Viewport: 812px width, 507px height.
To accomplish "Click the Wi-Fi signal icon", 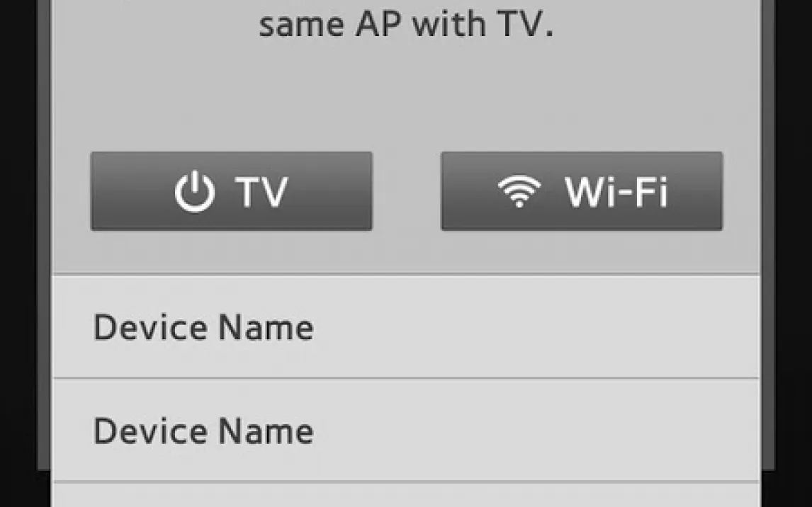I will click(519, 191).
